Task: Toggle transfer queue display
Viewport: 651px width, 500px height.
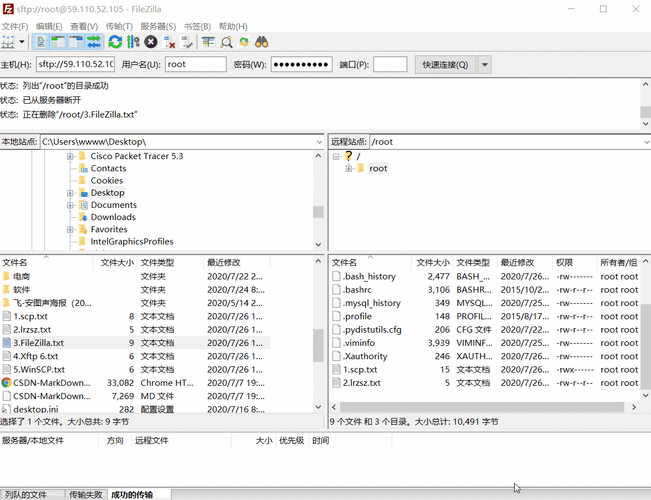Action: click(94, 42)
